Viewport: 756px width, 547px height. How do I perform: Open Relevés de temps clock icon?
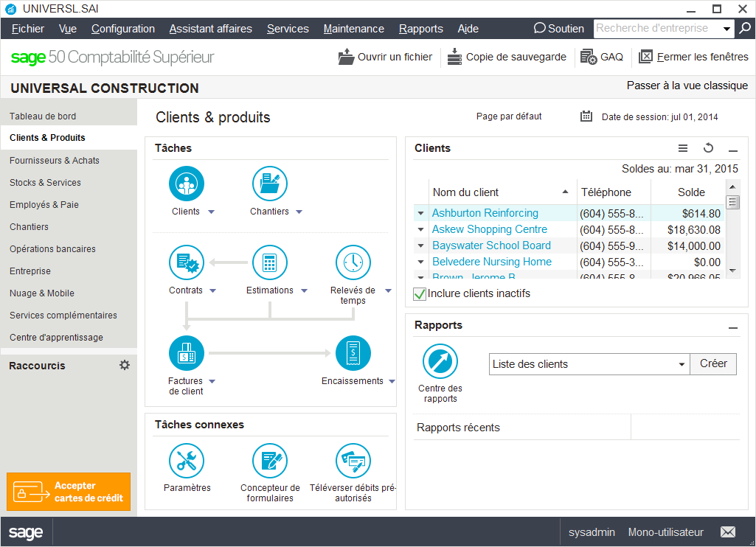(x=353, y=262)
